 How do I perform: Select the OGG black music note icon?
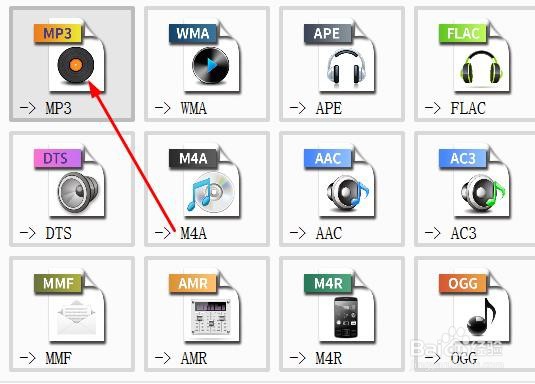coord(475,305)
